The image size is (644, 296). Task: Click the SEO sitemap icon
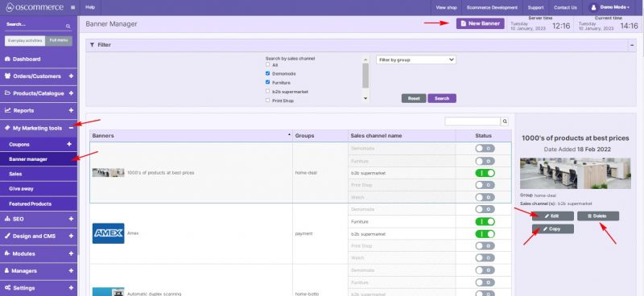click(x=7, y=219)
